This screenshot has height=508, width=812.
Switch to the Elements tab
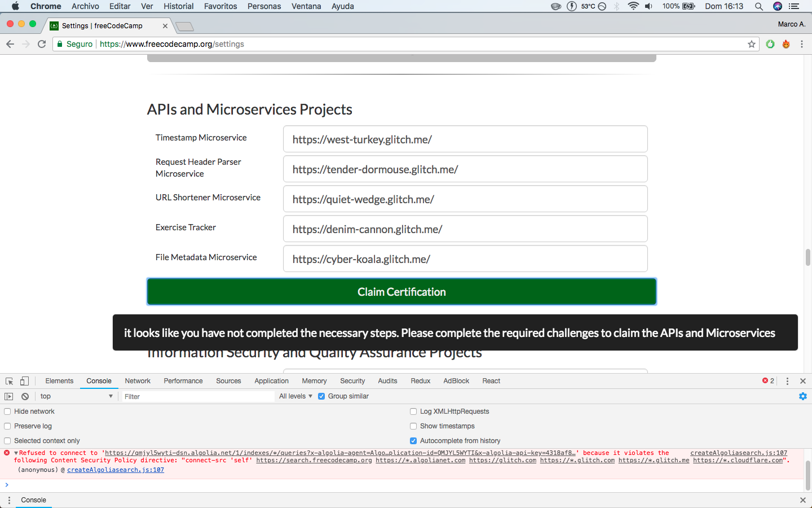(59, 381)
